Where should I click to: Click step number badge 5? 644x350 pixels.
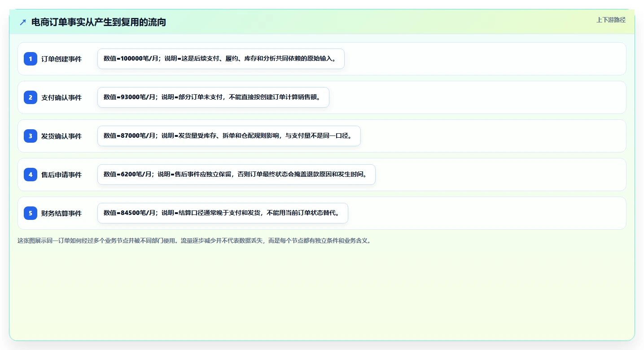tap(31, 213)
